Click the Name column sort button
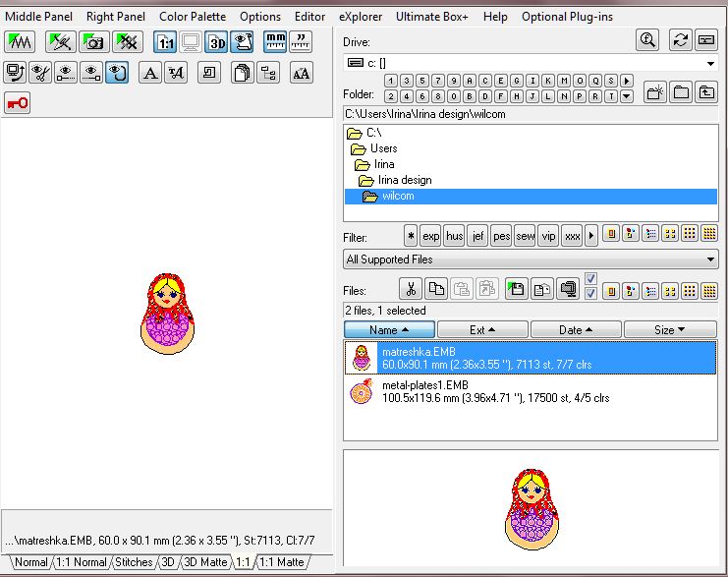 [x=389, y=330]
